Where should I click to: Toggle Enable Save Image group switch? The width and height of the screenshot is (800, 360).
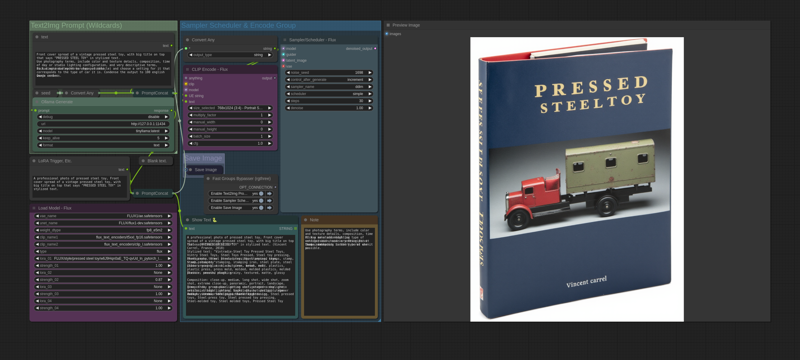pyautogui.click(x=261, y=208)
